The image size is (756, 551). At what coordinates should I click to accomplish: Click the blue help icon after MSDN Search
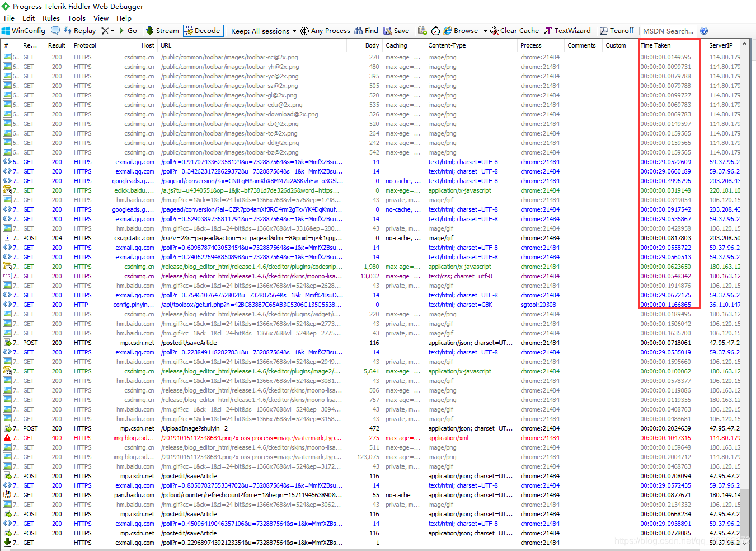coord(704,31)
